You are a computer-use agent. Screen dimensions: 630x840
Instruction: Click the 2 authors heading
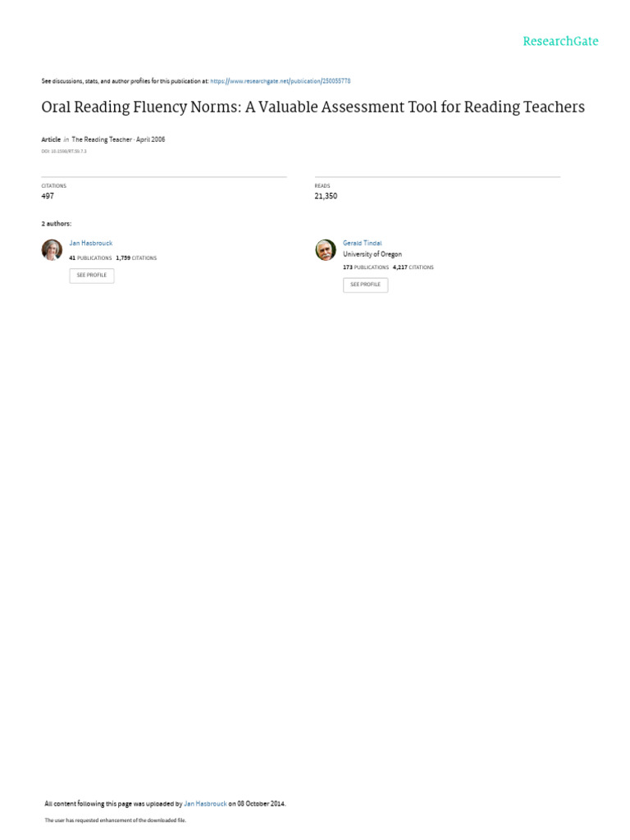[57, 223]
